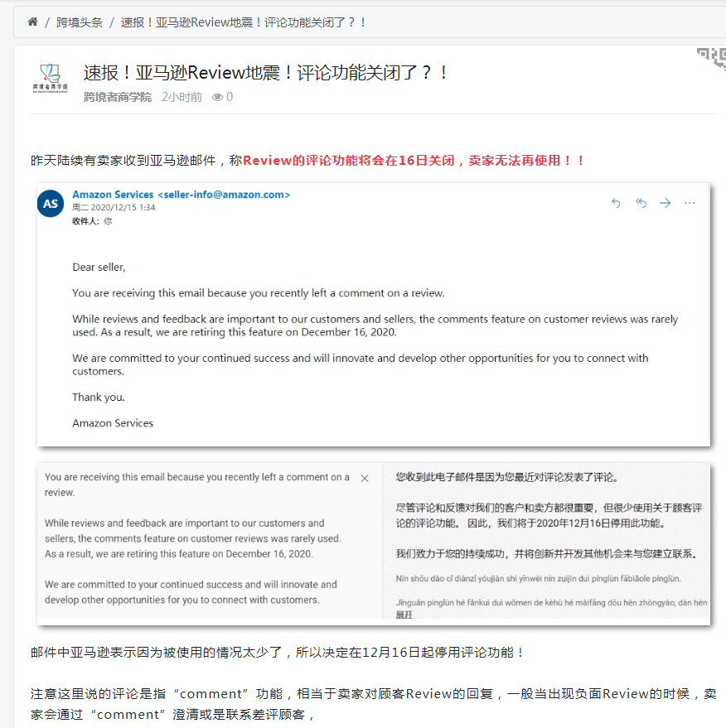Screen dimensions: 726x728
Task: Open the email screenshot image
Action: tap(374, 315)
